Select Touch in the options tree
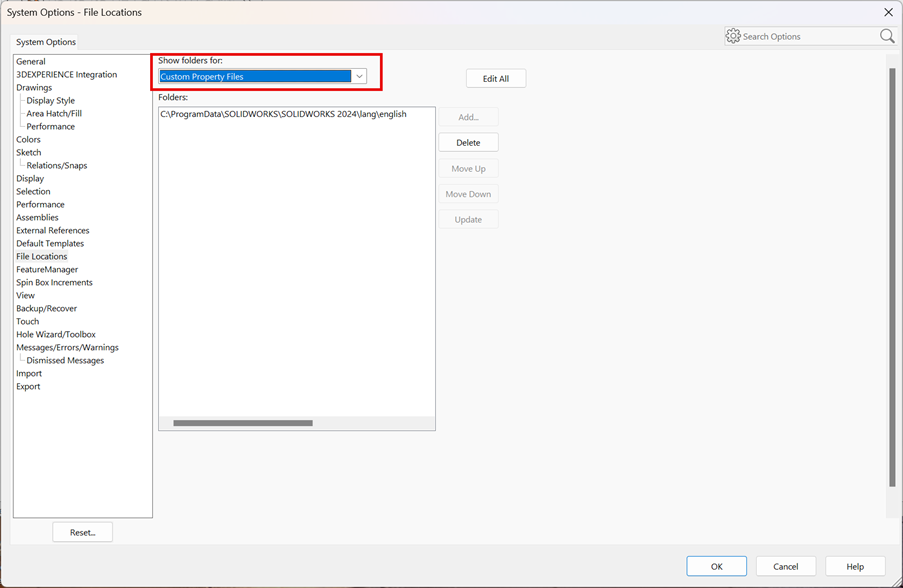The image size is (903, 588). (28, 321)
